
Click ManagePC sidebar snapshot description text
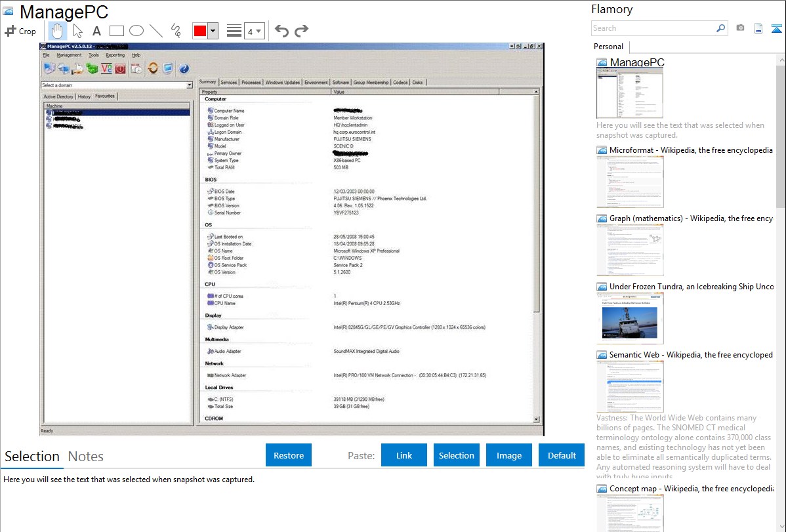[680, 130]
